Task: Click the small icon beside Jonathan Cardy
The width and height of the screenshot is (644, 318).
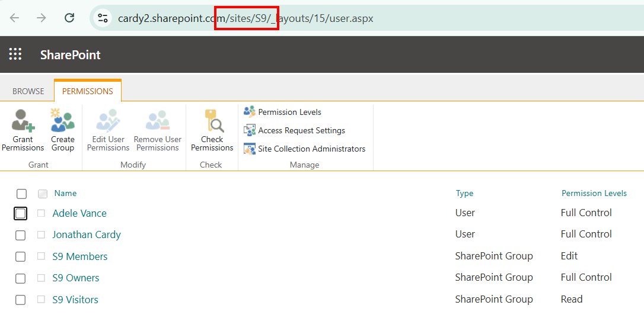Action: [41, 235]
